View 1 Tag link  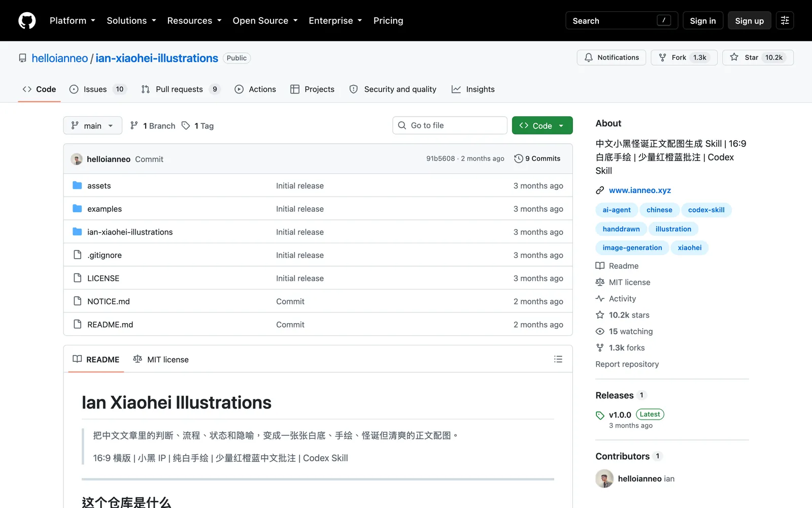click(x=198, y=125)
